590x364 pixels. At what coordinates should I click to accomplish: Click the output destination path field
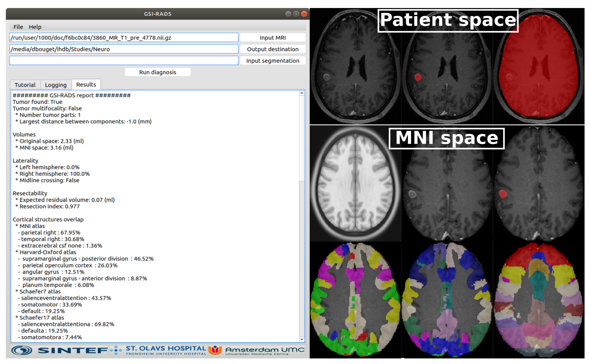tap(124, 49)
